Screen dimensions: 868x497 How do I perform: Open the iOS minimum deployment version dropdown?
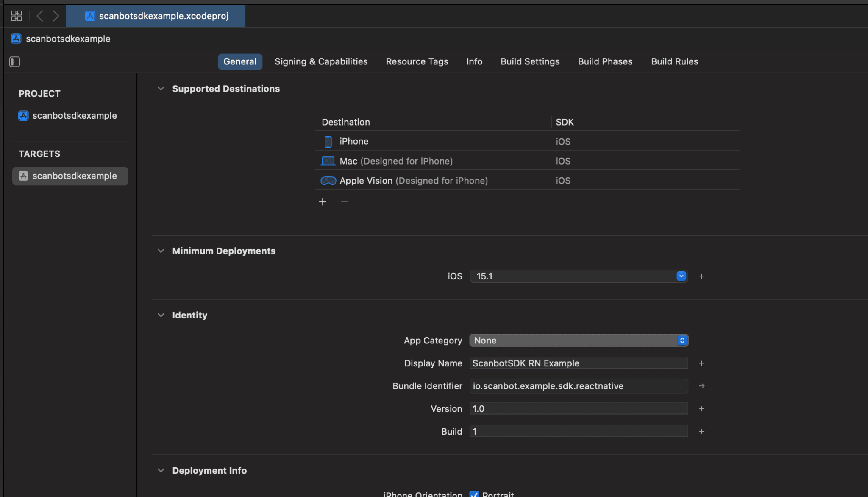coord(681,276)
